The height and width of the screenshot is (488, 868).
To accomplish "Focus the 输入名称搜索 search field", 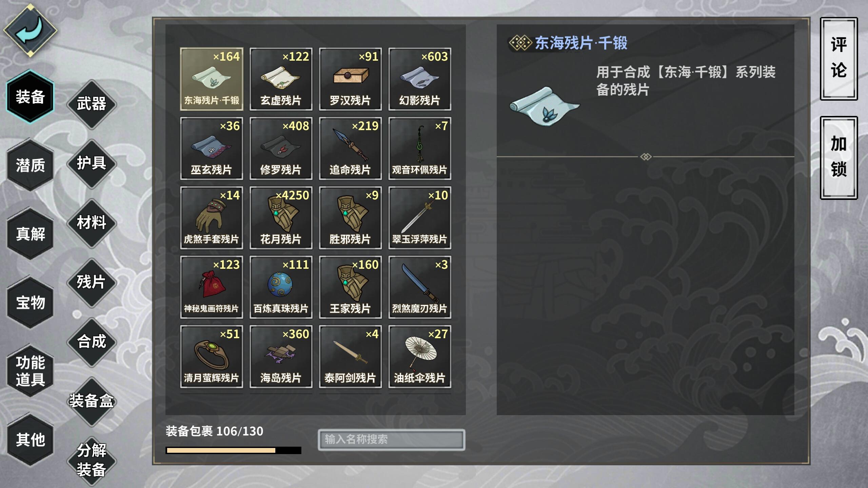I will (x=391, y=440).
